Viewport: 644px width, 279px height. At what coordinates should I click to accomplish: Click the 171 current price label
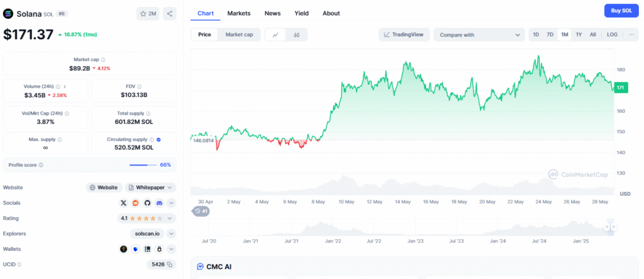(621, 88)
